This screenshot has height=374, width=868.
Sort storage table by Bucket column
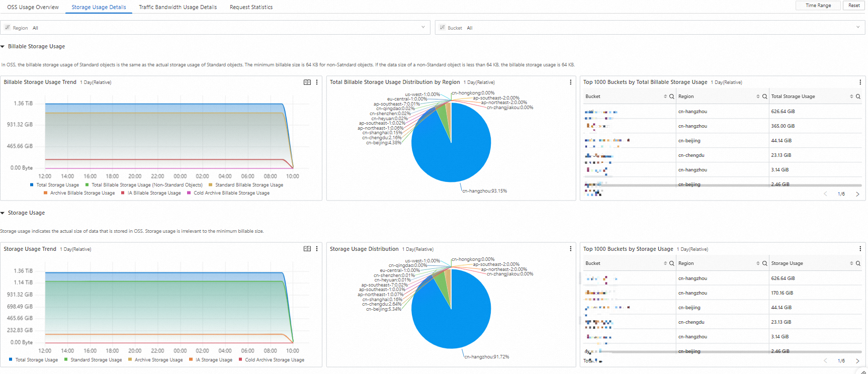point(665,263)
